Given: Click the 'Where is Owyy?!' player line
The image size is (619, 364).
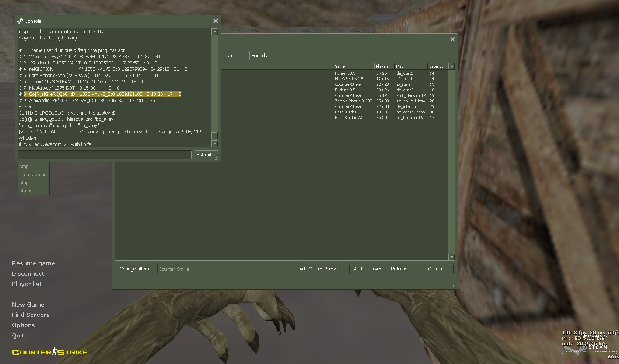Looking at the screenshot, I should click(94, 57).
